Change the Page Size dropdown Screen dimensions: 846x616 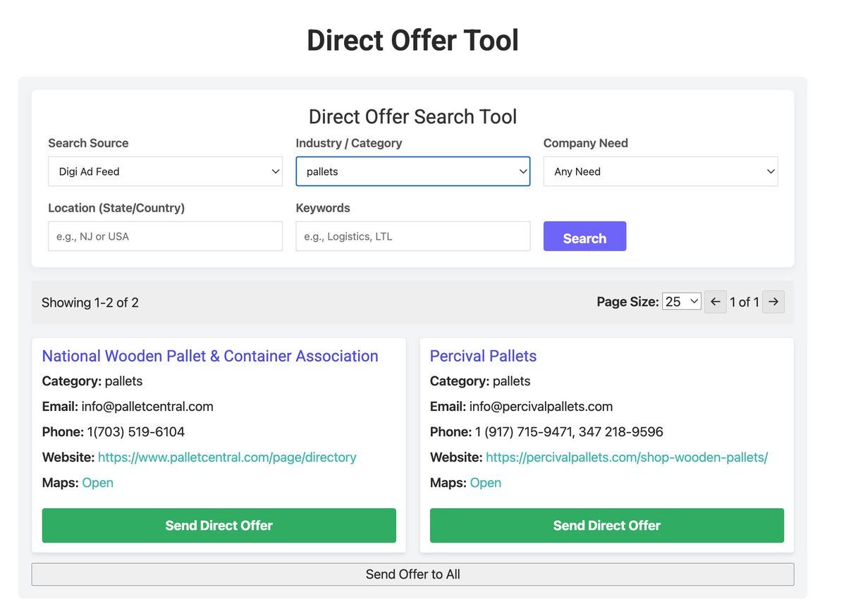(x=682, y=302)
